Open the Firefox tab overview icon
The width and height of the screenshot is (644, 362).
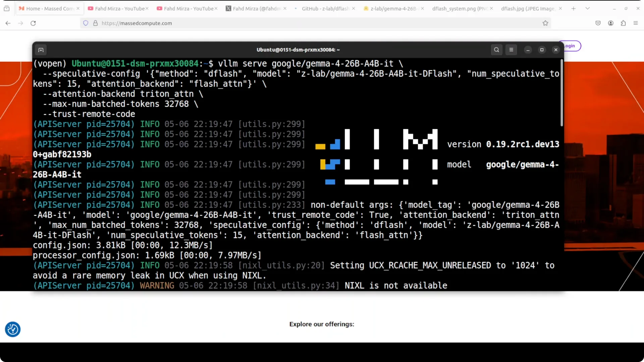(7, 8)
